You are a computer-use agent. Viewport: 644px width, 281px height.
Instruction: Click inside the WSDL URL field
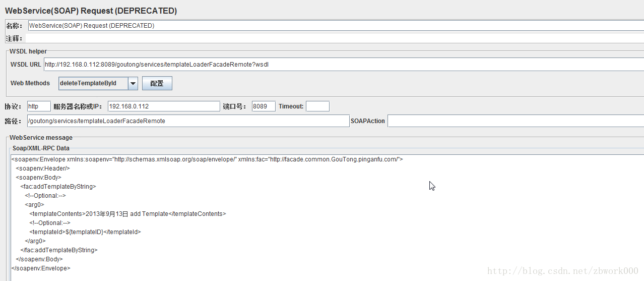pyautogui.click(x=344, y=65)
